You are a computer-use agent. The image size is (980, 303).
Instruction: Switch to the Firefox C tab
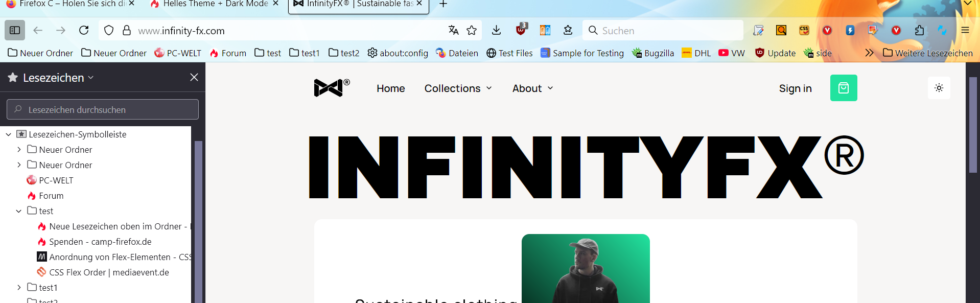(66, 4)
